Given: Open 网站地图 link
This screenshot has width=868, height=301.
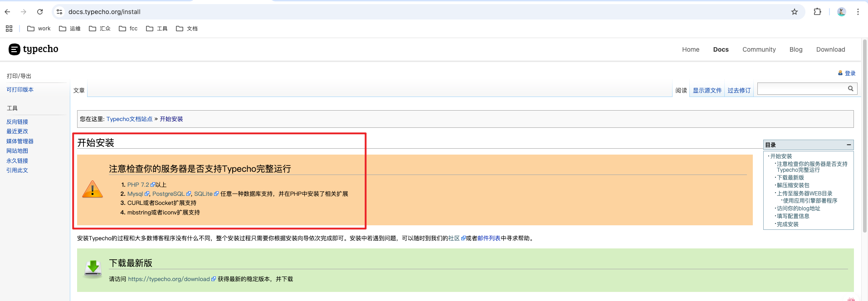Looking at the screenshot, I should pyautogui.click(x=17, y=151).
